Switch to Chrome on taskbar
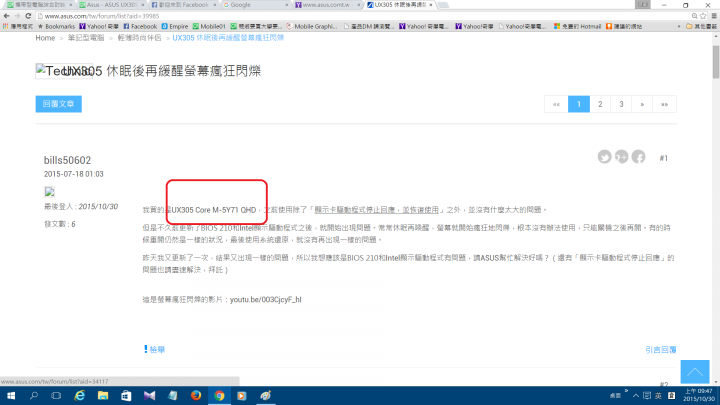The height and width of the screenshot is (405, 720). pyautogui.click(x=219, y=395)
